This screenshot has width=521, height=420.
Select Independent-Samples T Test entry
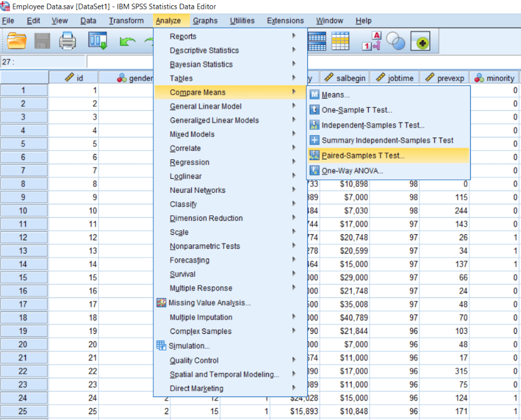[x=388, y=125]
